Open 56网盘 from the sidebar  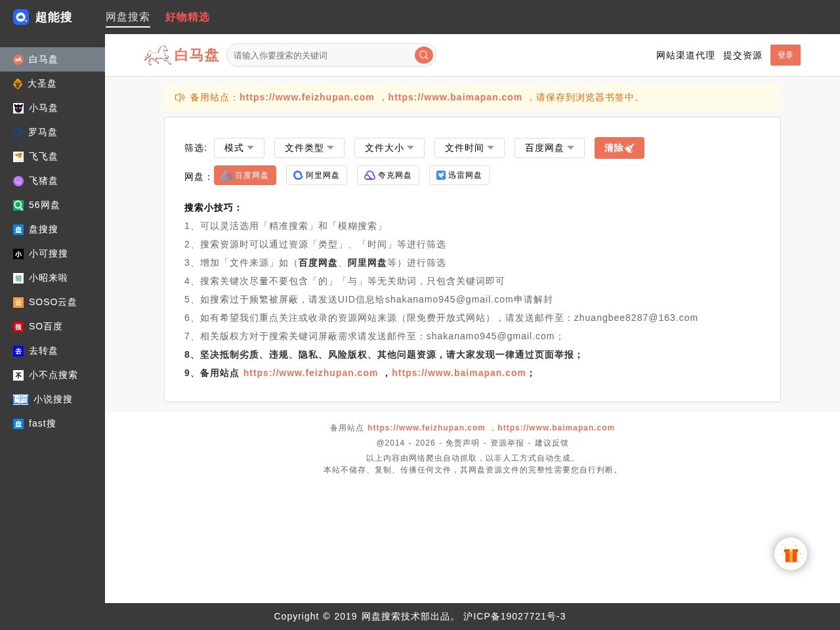(18, 205)
